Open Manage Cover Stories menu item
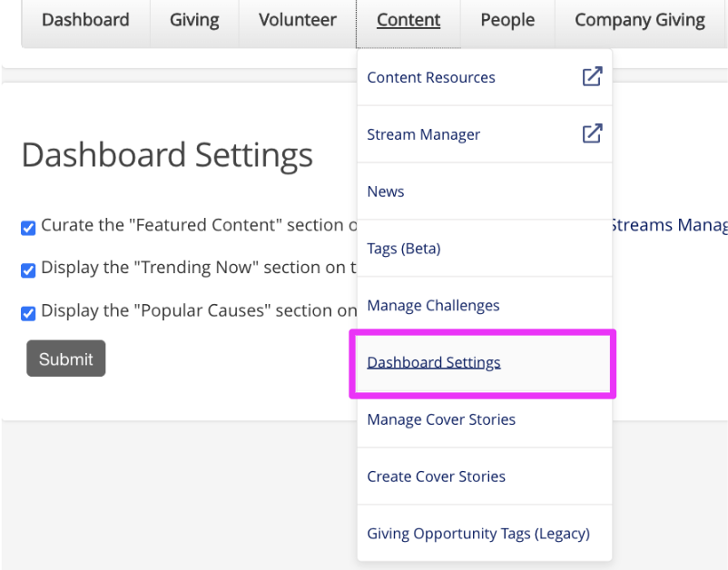 coord(485,419)
